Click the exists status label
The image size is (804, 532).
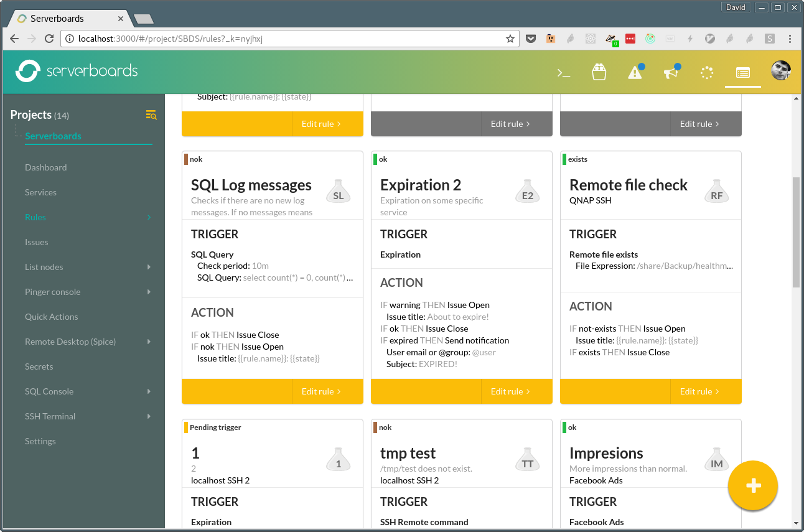coord(577,159)
